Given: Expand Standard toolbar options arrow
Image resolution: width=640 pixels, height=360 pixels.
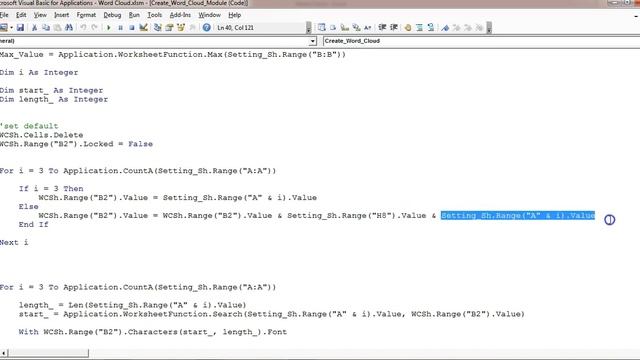Looking at the screenshot, I should (309, 27).
